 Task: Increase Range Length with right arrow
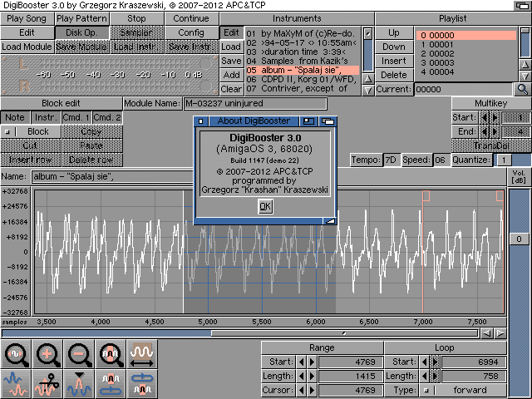tap(313, 377)
